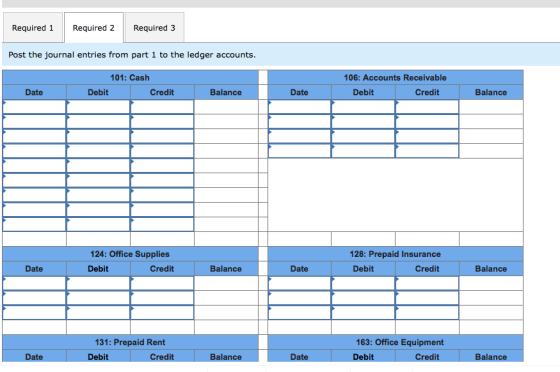Screen dimensions: 560x372
Task: Click first Debit cell under Accounts Receivable
Action: [363, 107]
